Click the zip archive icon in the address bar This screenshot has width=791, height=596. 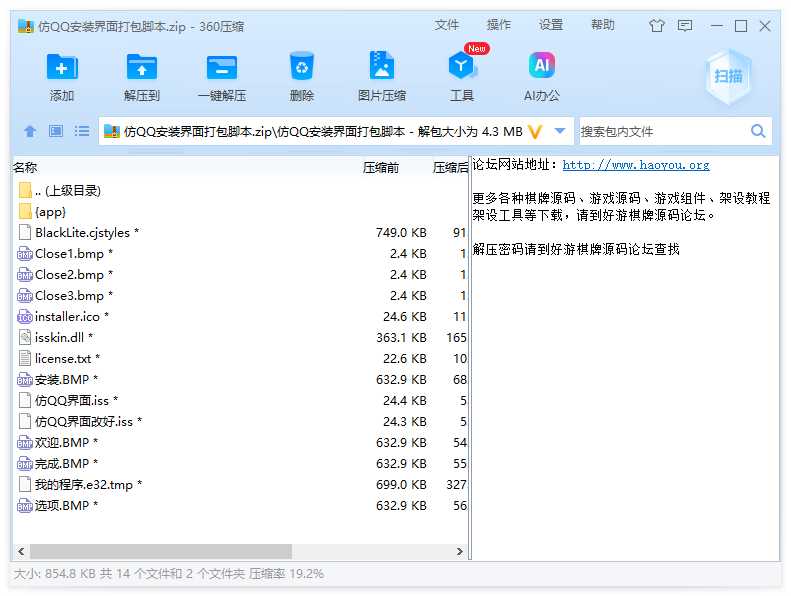(x=111, y=132)
